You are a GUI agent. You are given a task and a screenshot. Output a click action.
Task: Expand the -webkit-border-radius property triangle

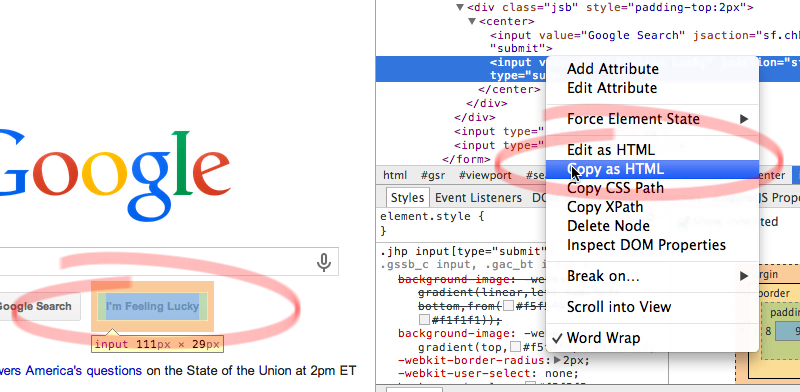pyautogui.click(x=557, y=360)
